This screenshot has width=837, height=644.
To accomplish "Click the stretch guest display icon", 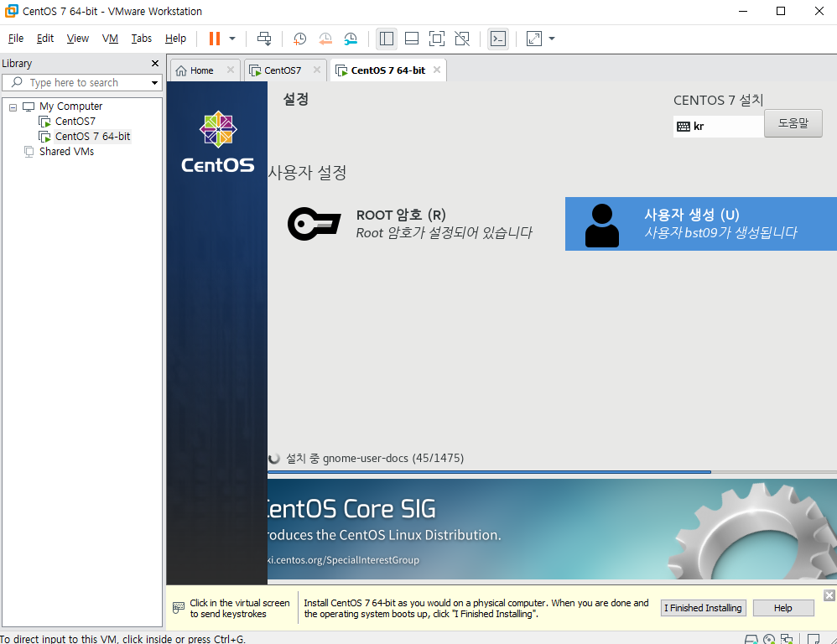I will pos(533,39).
